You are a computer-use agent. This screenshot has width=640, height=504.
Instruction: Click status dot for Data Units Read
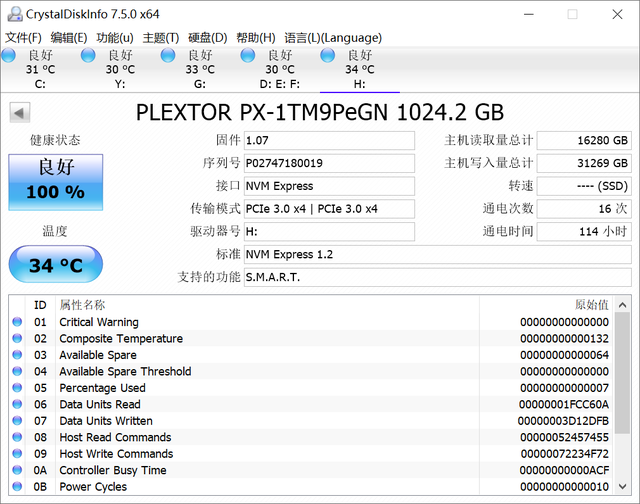pos(17,404)
